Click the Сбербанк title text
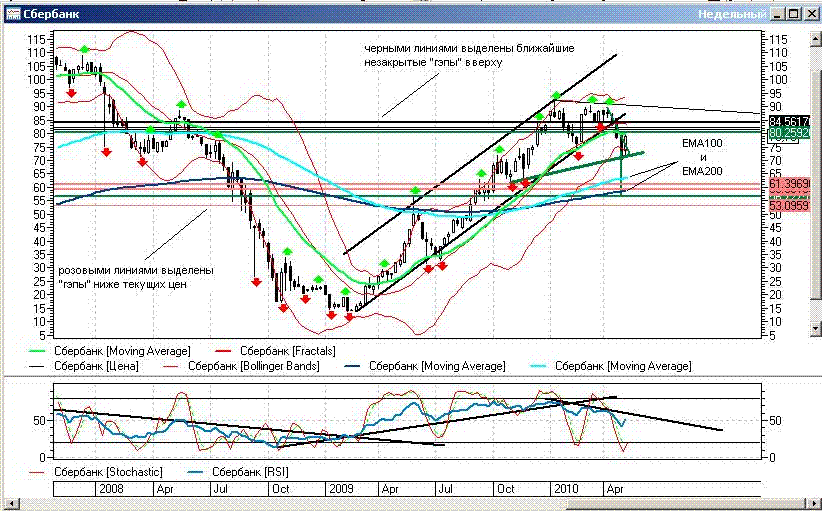 pos(51,14)
